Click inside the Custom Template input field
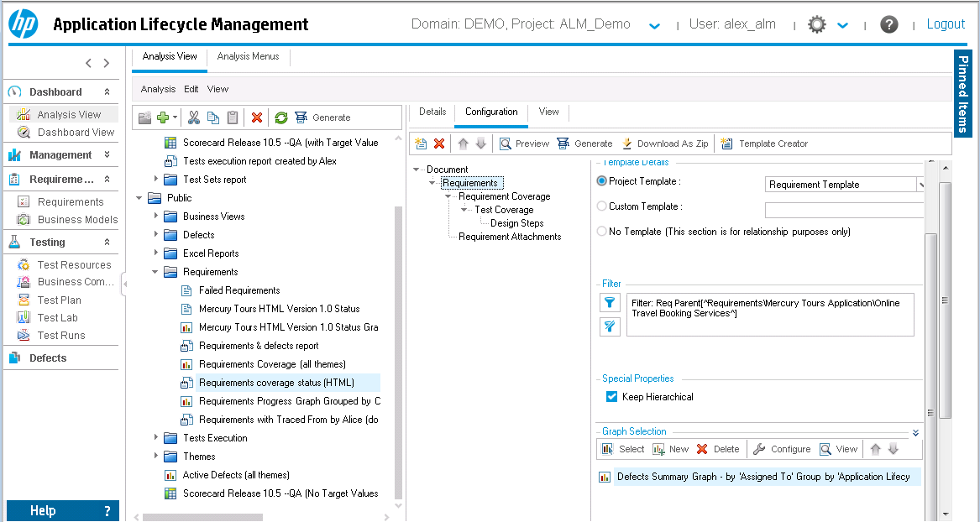 [x=844, y=209]
